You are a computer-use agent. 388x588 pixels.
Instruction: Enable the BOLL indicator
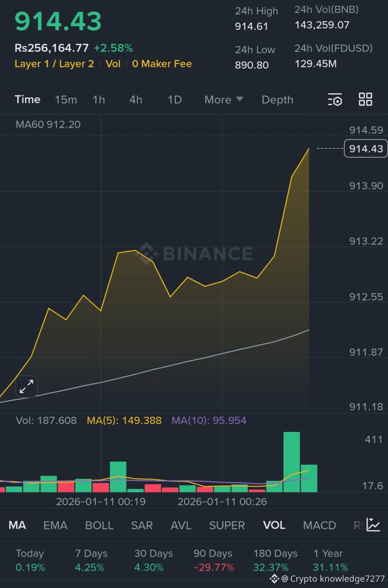[99, 525]
